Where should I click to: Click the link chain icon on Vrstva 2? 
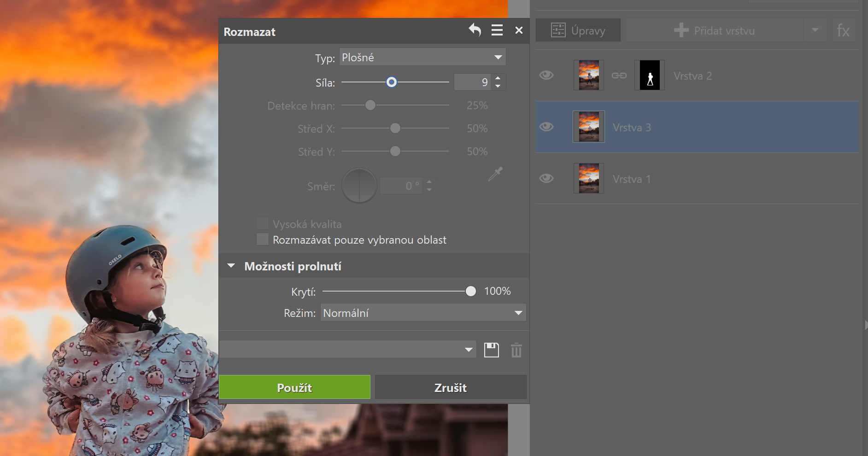pos(619,76)
